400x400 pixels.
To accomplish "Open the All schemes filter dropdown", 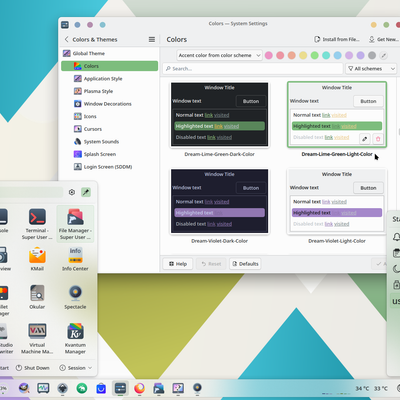I will pos(371,69).
